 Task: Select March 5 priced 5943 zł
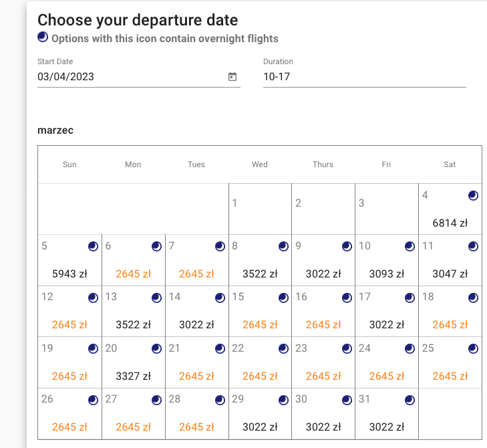[70, 260]
